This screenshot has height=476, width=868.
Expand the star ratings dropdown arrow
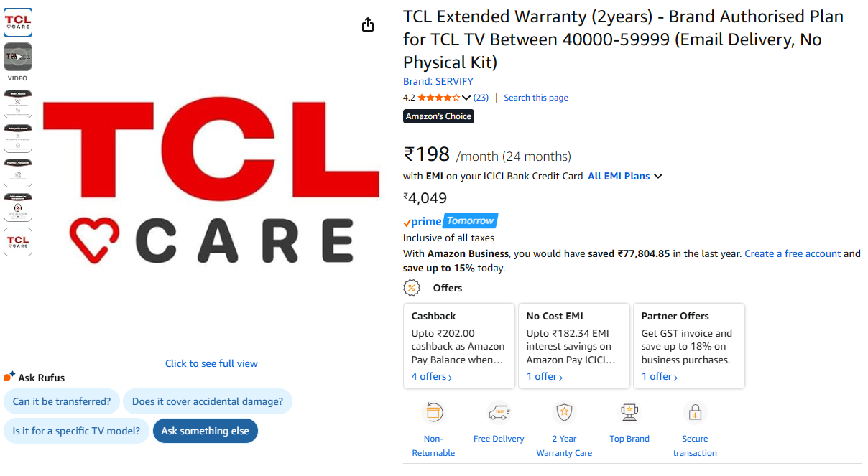click(466, 98)
